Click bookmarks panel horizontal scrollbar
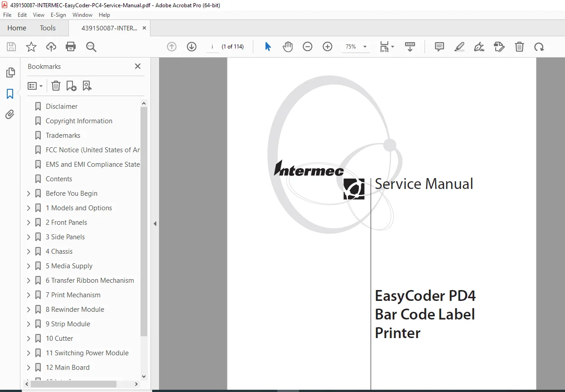The height and width of the screenshot is (392, 565). point(73,384)
